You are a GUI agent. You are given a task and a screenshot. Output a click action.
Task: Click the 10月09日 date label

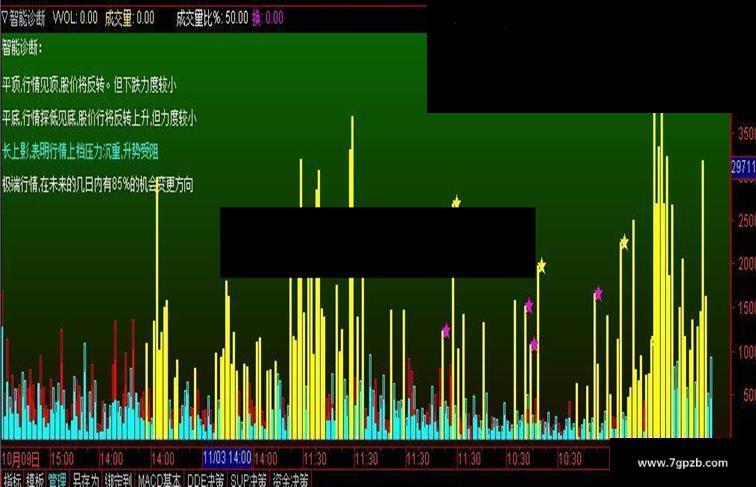tap(20, 459)
